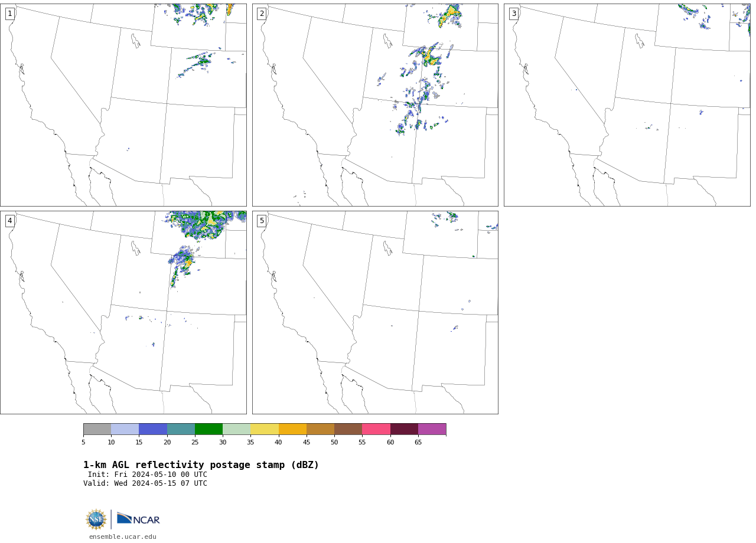Open ensemble member 4 reflectivity map
This screenshot has height=543, width=756.
pyautogui.click(x=123, y=312)
